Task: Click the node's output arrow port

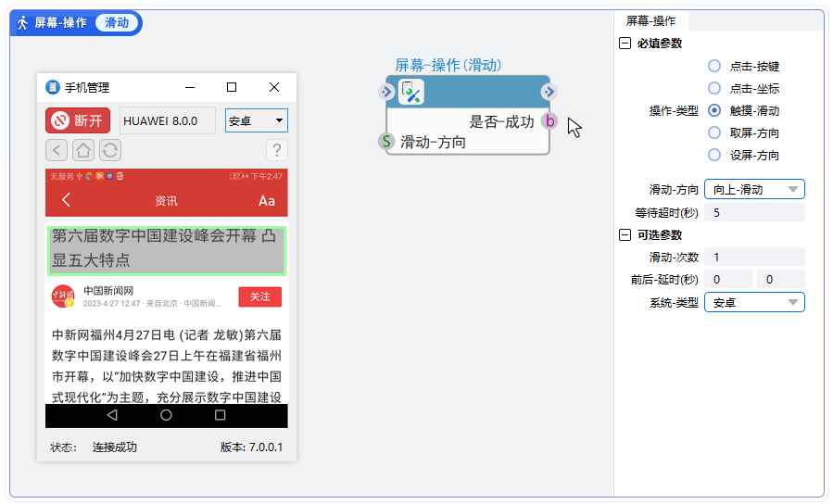Action: 549,92
